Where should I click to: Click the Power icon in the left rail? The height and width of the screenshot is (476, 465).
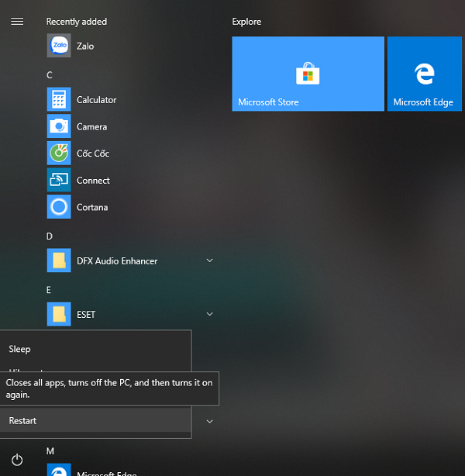click(x=17, y=460)
